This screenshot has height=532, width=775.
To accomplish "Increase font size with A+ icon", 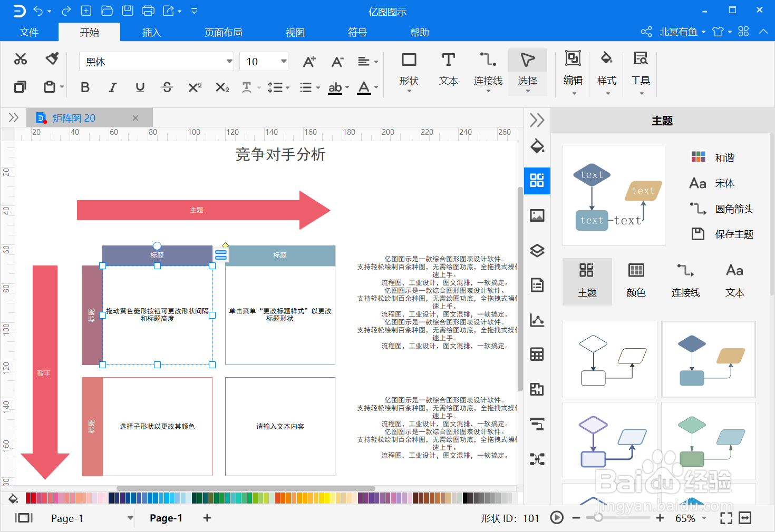I will point(309,62).
